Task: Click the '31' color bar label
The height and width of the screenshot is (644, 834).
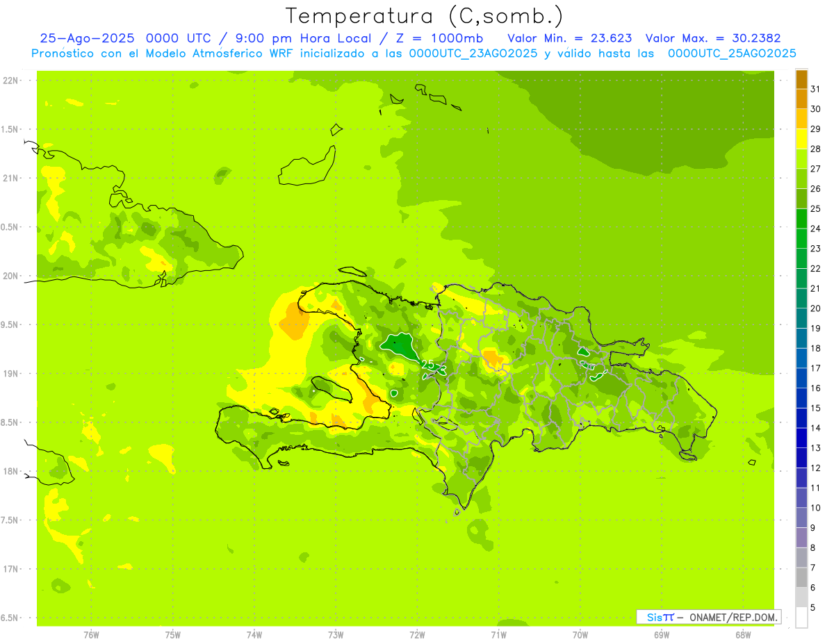Action: (x=816, y=89)
